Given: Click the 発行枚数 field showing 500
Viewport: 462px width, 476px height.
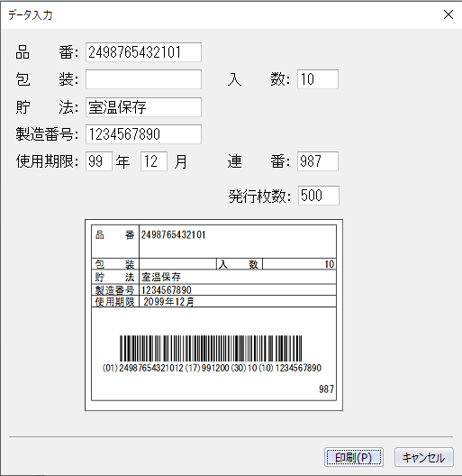Looking at the screenshot, I should [319, 196].
